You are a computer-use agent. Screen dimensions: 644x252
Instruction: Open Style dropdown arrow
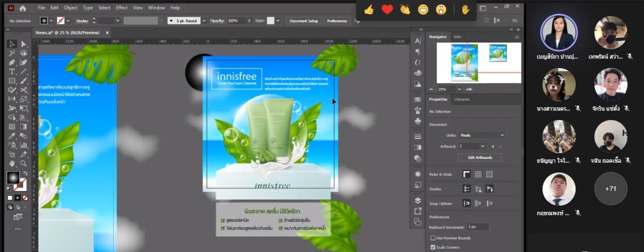278,21
